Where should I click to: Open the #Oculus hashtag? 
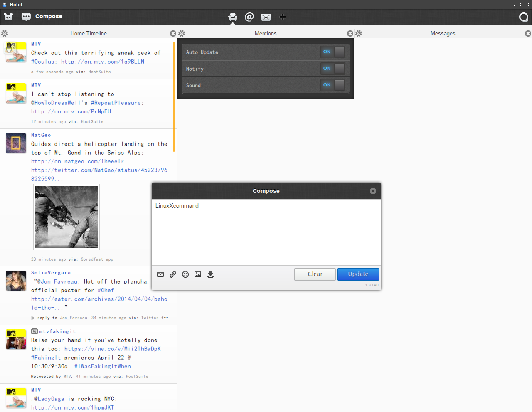42,62
